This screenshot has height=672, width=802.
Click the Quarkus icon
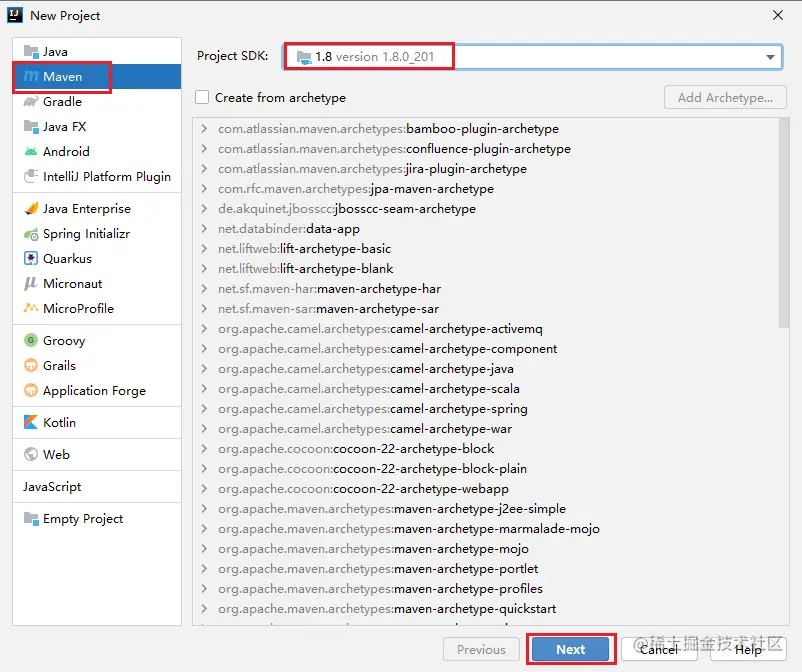(x=31, y=259)
